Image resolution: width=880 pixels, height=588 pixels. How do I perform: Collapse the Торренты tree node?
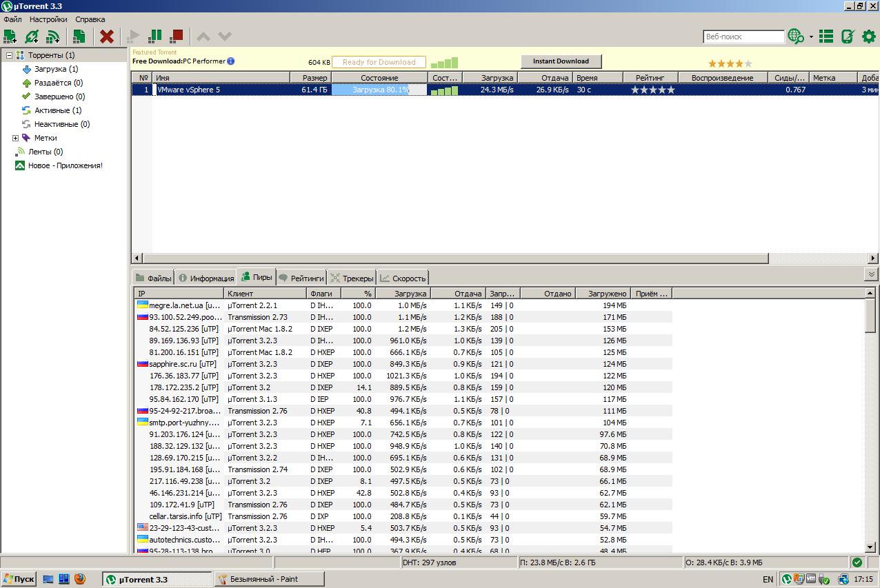point(10,55)
